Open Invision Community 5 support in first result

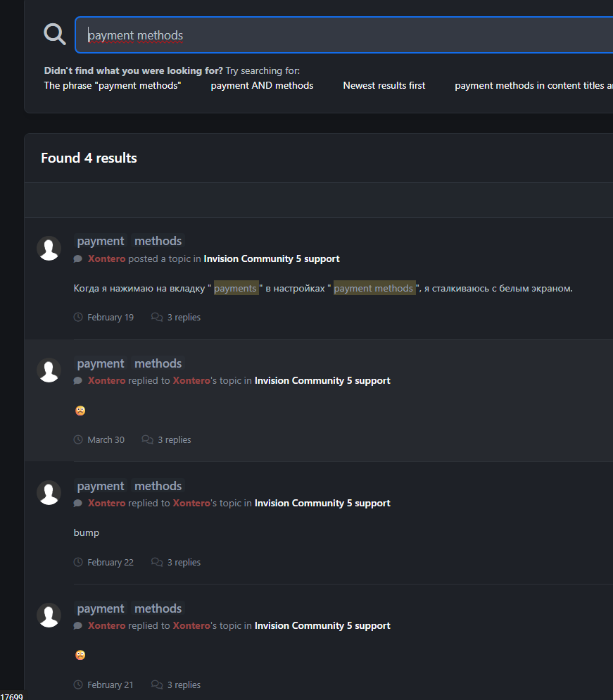tap(272, 259)
